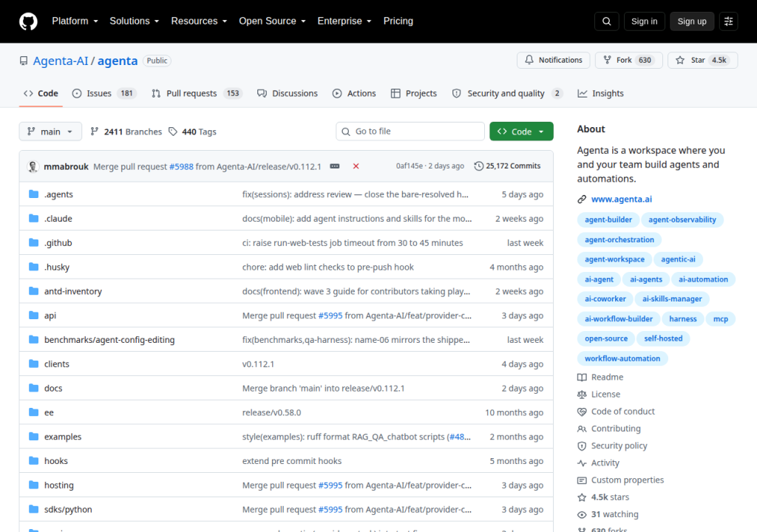Click the folder icon for sdks/python
Screen dimensions: 757x532
[x=33, y=509]
